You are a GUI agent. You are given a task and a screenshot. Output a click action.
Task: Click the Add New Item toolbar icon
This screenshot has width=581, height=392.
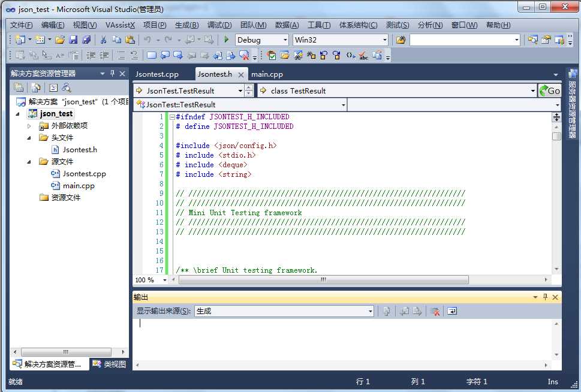click(x=40, y=40)
